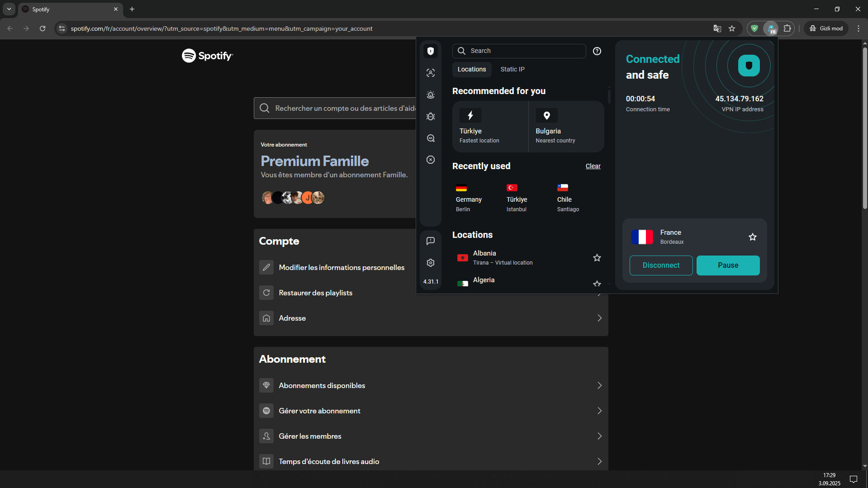
Task: Open the Extensions puzzle icon
Action: pos(787,28)
